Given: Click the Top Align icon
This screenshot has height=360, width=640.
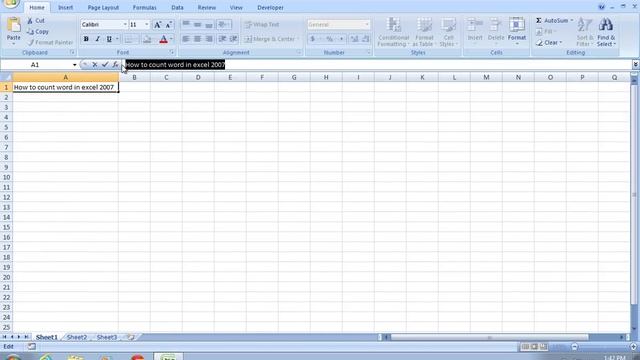Looking at the screenshot, I should (x=186, y=24).
